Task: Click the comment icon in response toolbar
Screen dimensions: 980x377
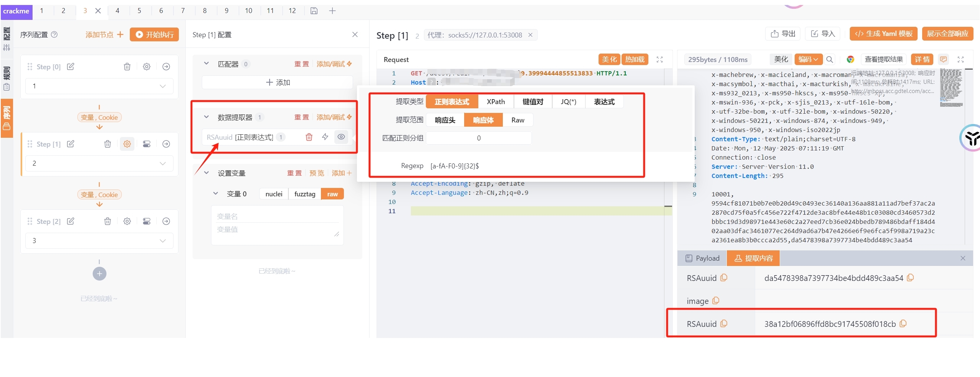Action: (x=944, y=59)
